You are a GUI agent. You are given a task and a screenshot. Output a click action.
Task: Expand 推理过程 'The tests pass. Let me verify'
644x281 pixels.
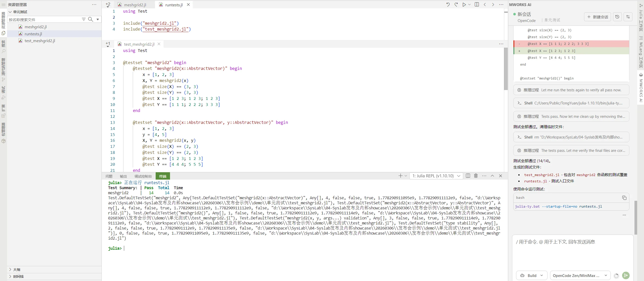(571, 150)
